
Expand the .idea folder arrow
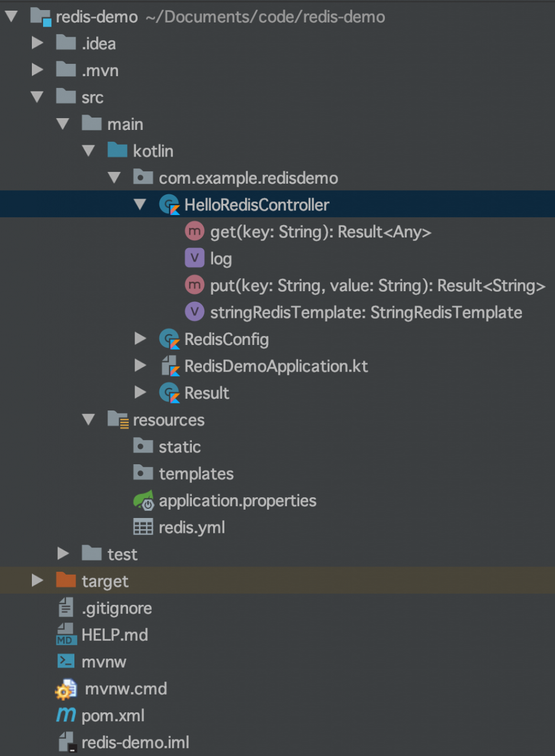point(38,43)
